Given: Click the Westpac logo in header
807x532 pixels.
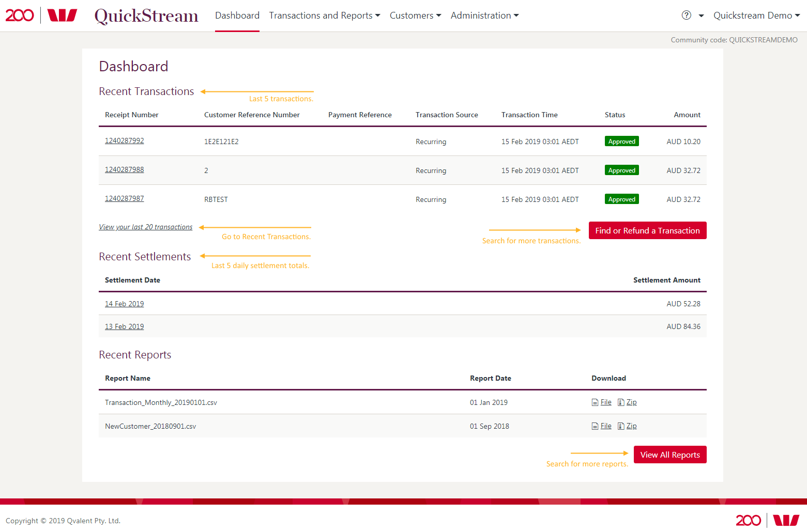Looking at the screenshot, I should [62, 15].
